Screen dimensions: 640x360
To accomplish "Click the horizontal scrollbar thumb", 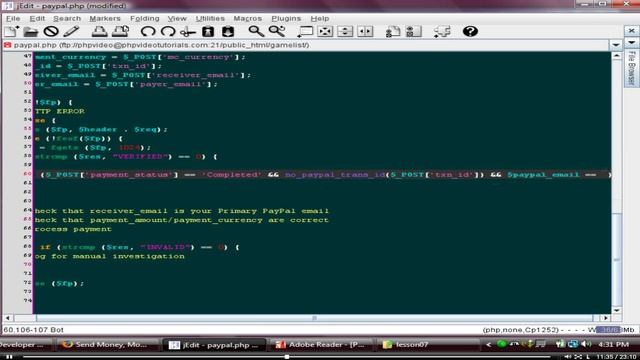I will 314,318.
